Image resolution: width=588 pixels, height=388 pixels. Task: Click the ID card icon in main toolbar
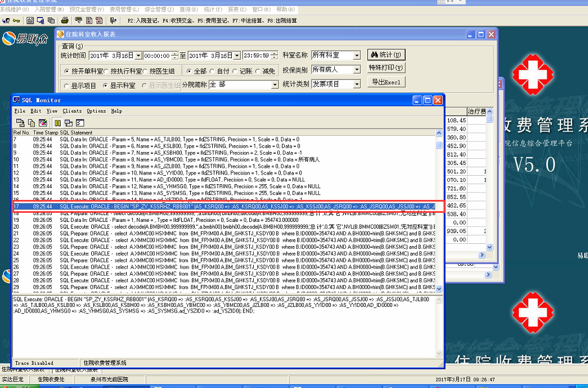click(x=30, y=21)
